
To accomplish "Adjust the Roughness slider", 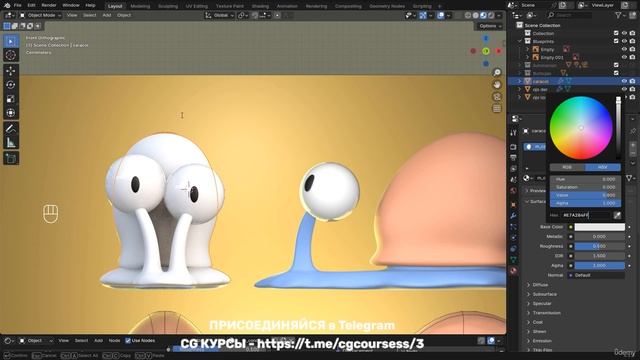I will [x=599, y=246].
